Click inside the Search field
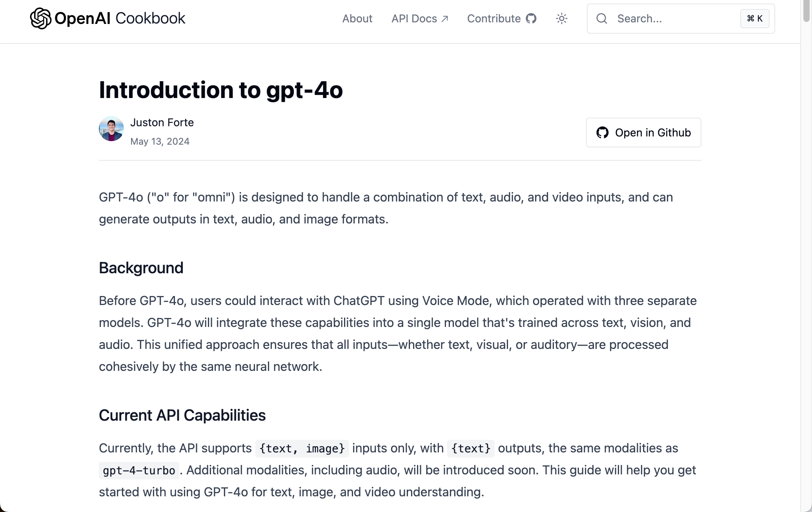Screen dimensions: 812x512 pos(667,18)
